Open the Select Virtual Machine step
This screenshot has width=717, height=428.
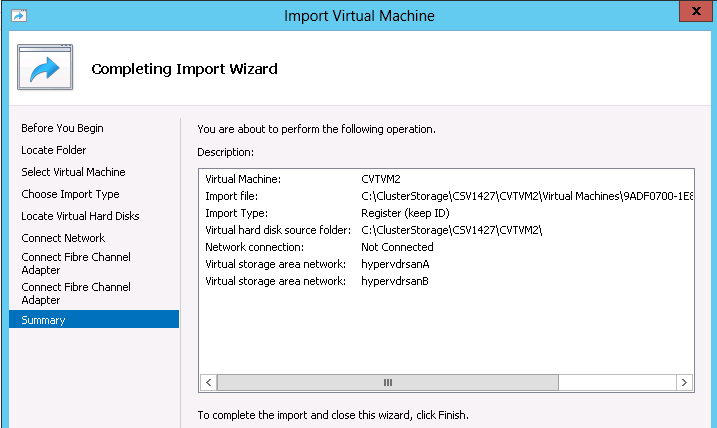coord(73,172)
